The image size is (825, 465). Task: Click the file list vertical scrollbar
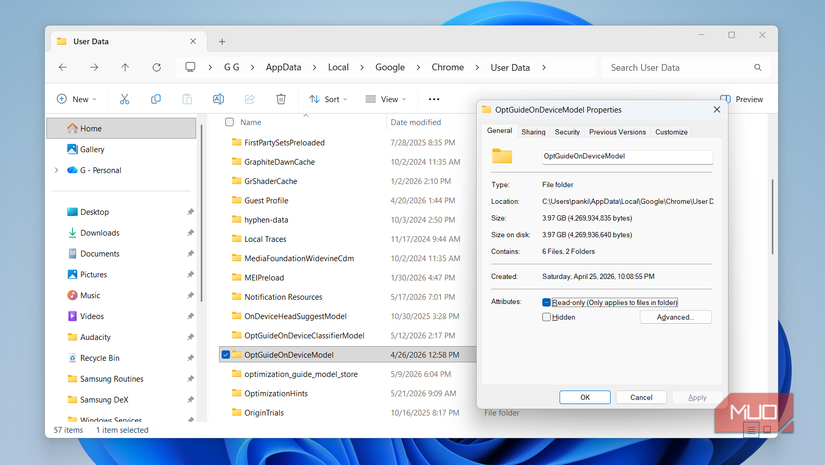pyautogui.click(x=772, y=216)
